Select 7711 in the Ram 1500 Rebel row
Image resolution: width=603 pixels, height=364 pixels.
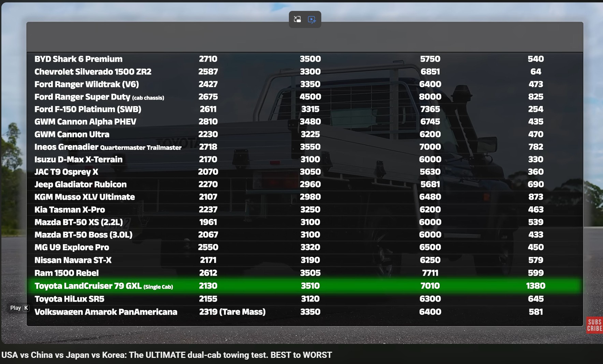(430, 273)
